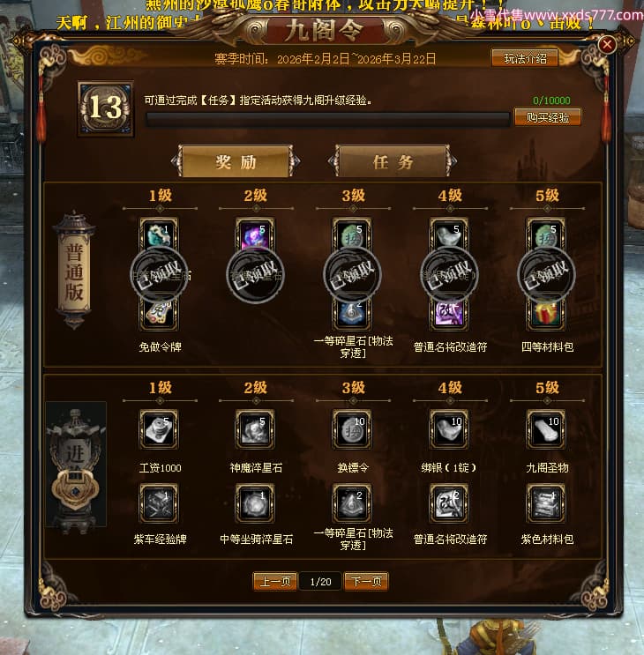Screen dimensions: 644x655
Task: Select the 神魔淬星石 reward icon
Action: click(255, 429)
